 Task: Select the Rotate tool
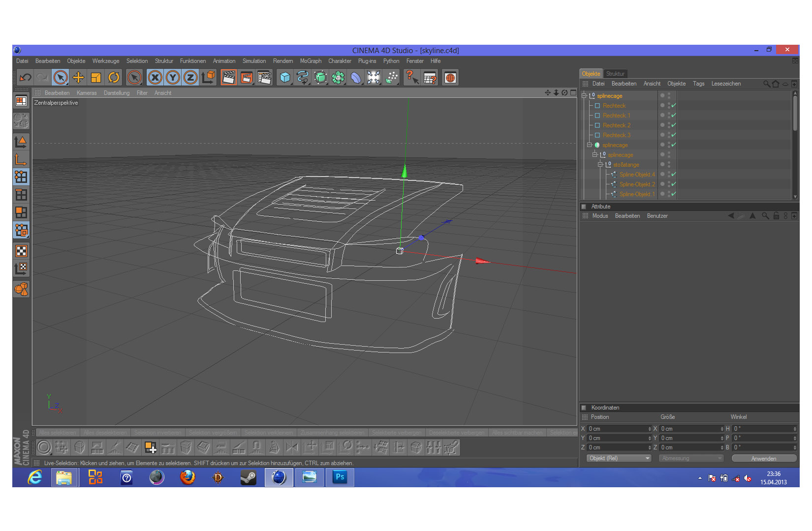point(114,78)
